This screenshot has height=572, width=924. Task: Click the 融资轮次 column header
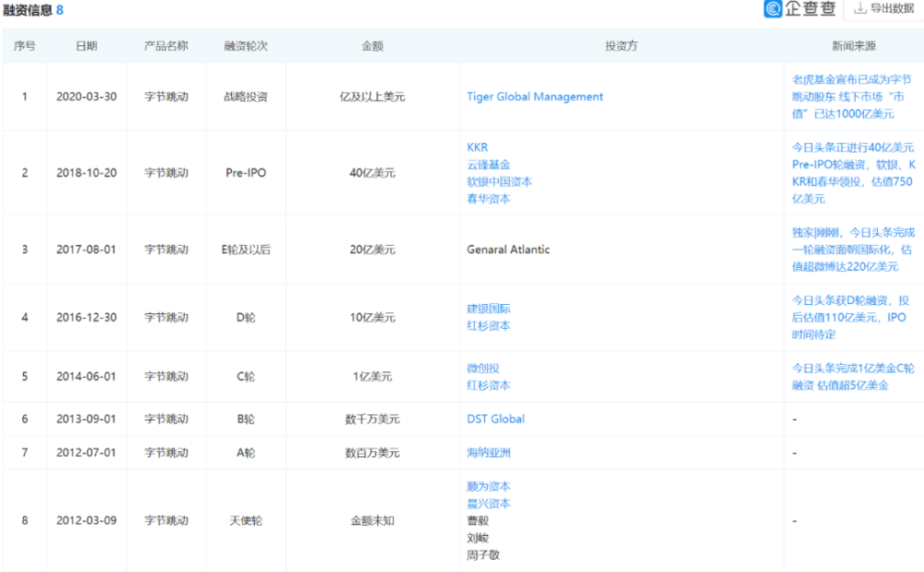click(x=246, y=46)
